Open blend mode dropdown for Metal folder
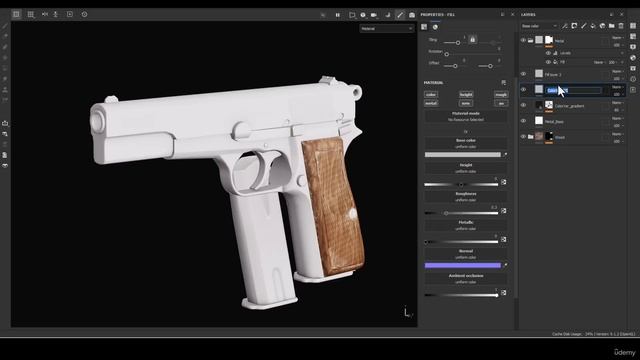This screenshot has height=360, width=640. coord(617,38)
